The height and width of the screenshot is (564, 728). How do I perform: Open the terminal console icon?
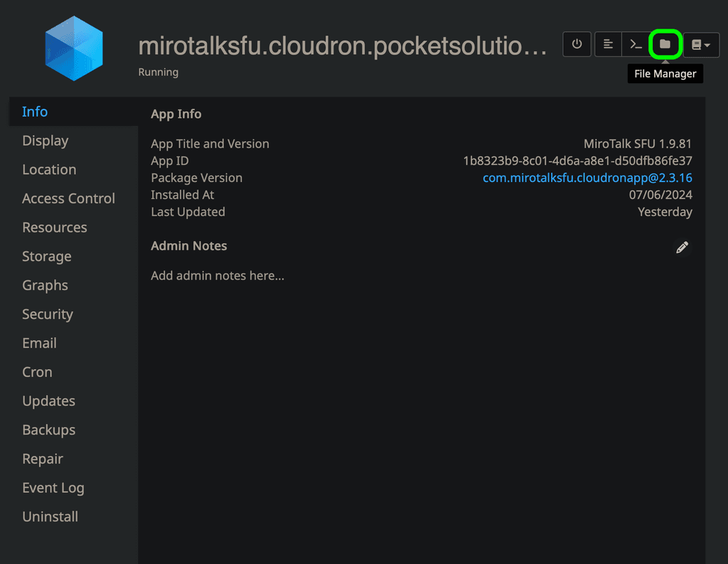pos(636,44)
